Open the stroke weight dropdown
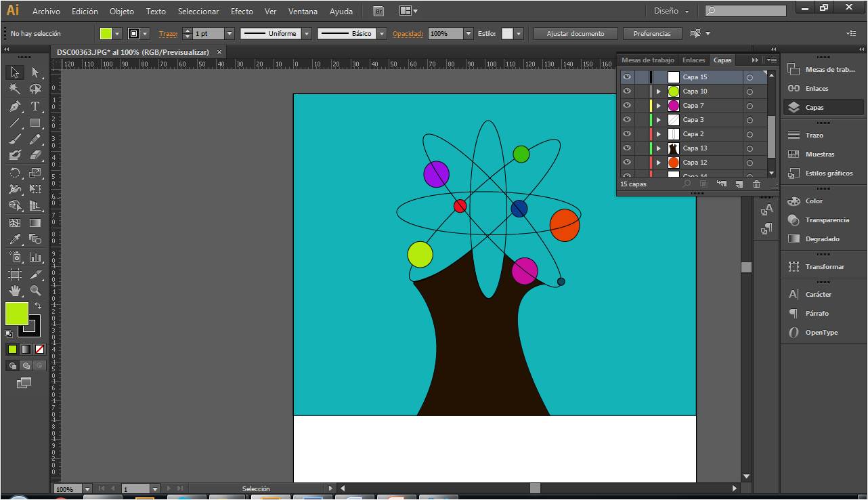Image resolution: width=868 pixels, height=500 pixels. coord(229,33)
